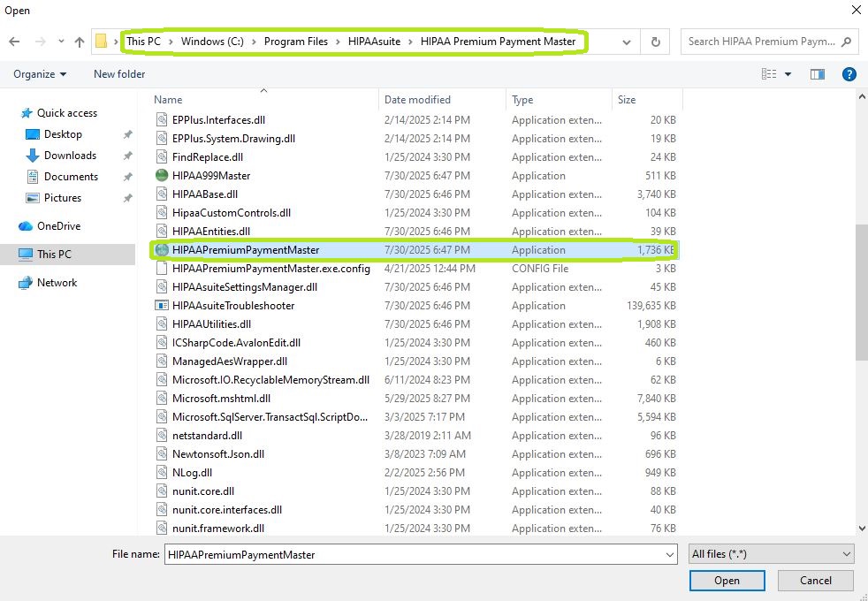Click This PC in address breadcrumb
The width and height of the screenshot is (868, 601).
tap(143, 42)
